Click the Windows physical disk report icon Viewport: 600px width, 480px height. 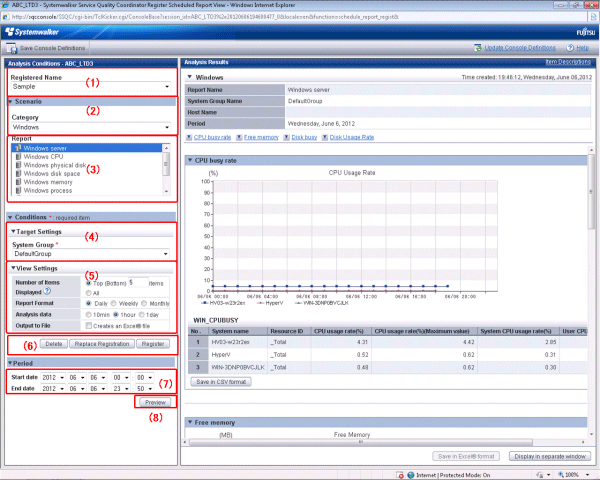[18, 165]
